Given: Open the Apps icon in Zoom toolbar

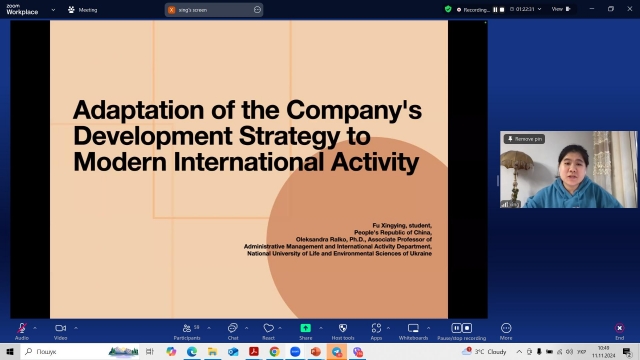Looking at the screenshot, I should (376, 328).
